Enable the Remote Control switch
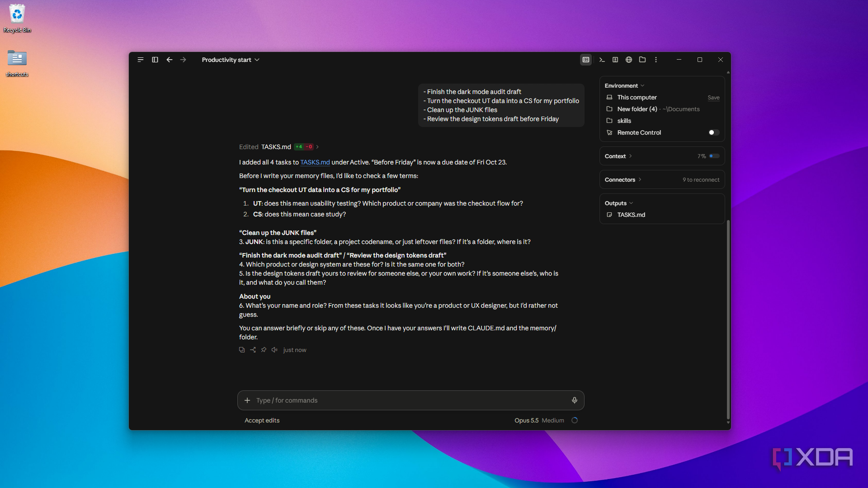The height and width of the screenshot is (488, 868). tap(714, 132)
